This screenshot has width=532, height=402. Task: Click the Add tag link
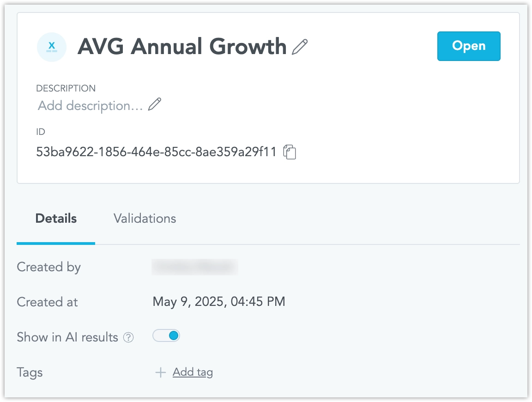[193, 372]
